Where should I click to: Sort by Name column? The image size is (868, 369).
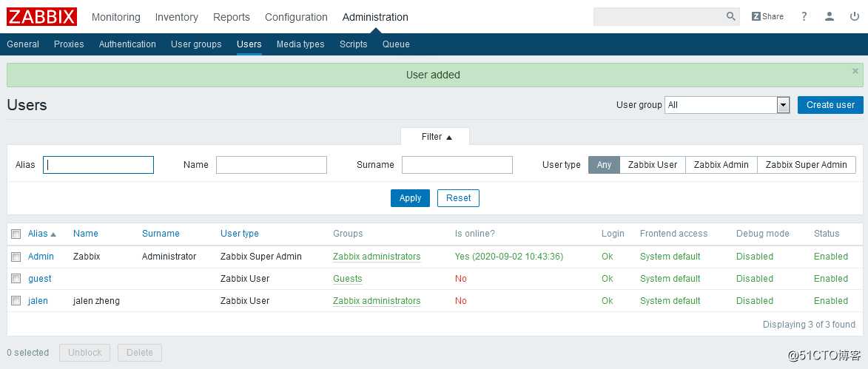click(85, 234)
